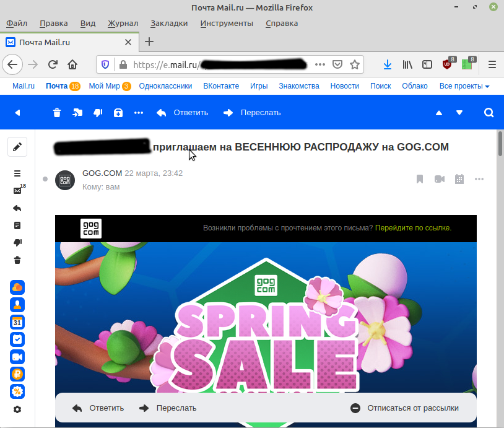504x428 pixels.
Task: Open the Tasks checkmark icon in the sidebar
Action: click(17, 339)
